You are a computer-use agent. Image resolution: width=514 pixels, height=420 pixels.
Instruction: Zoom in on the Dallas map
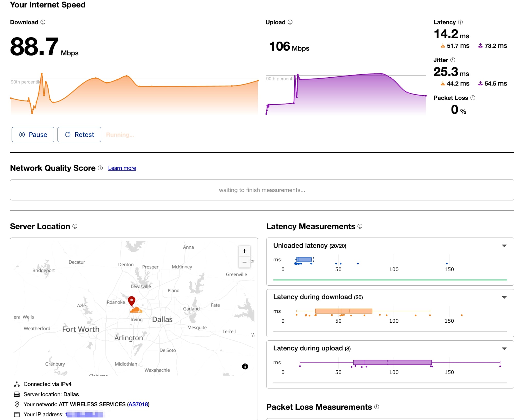244,251
